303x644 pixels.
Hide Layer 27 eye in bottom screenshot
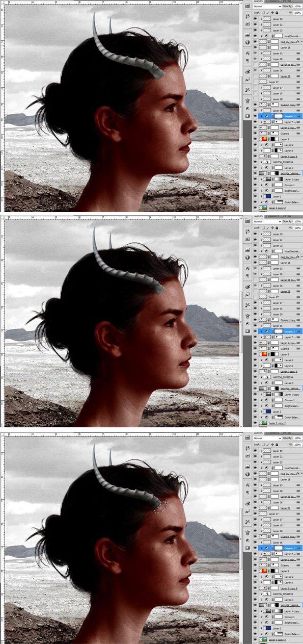tap(255, 513)
